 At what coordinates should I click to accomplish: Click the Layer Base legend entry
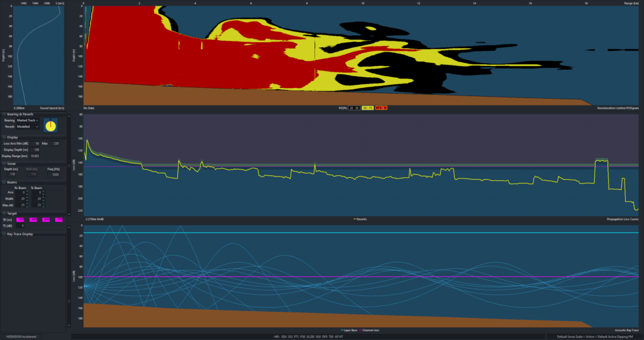pos(348,330)
